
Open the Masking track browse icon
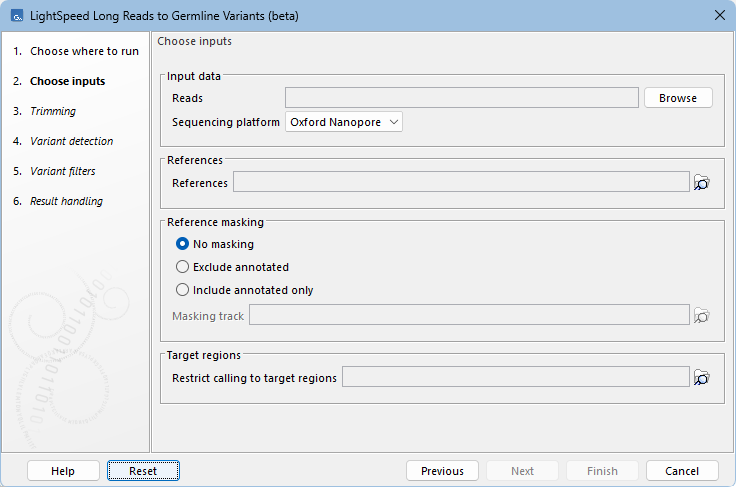(x=702, y=316)
